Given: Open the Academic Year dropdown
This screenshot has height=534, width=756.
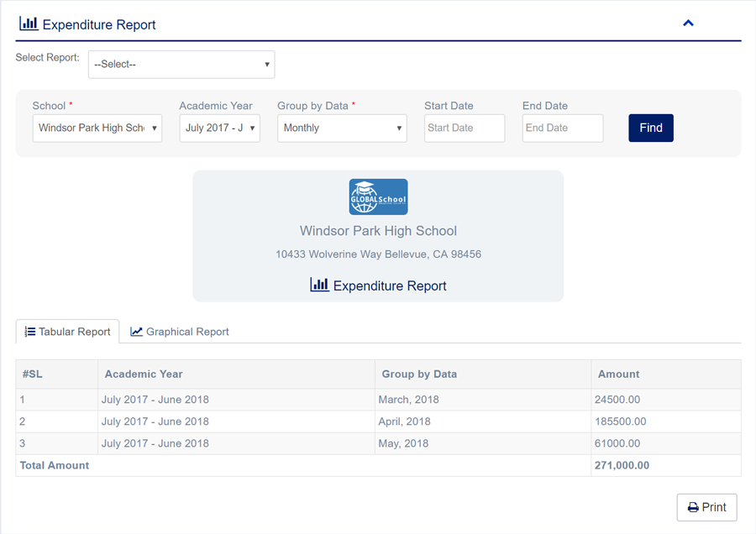Looking at the screenshot, I should pos(220,128).
